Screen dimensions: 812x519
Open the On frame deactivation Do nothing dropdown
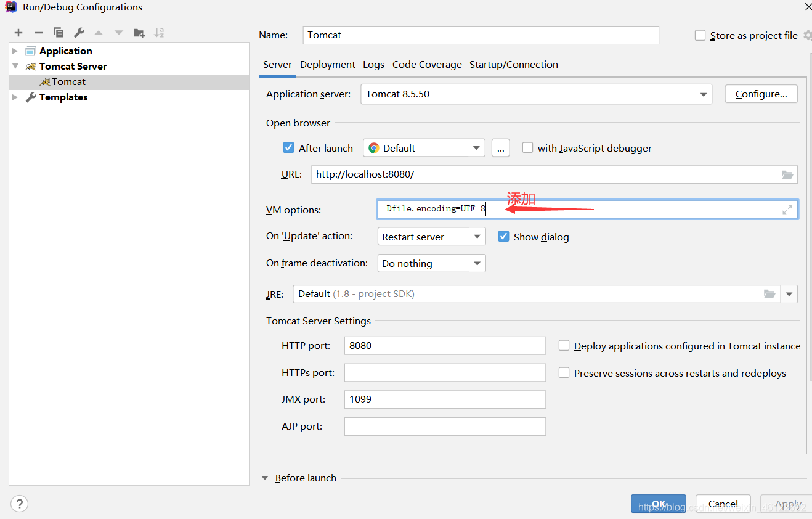click(x=431, y=263)
